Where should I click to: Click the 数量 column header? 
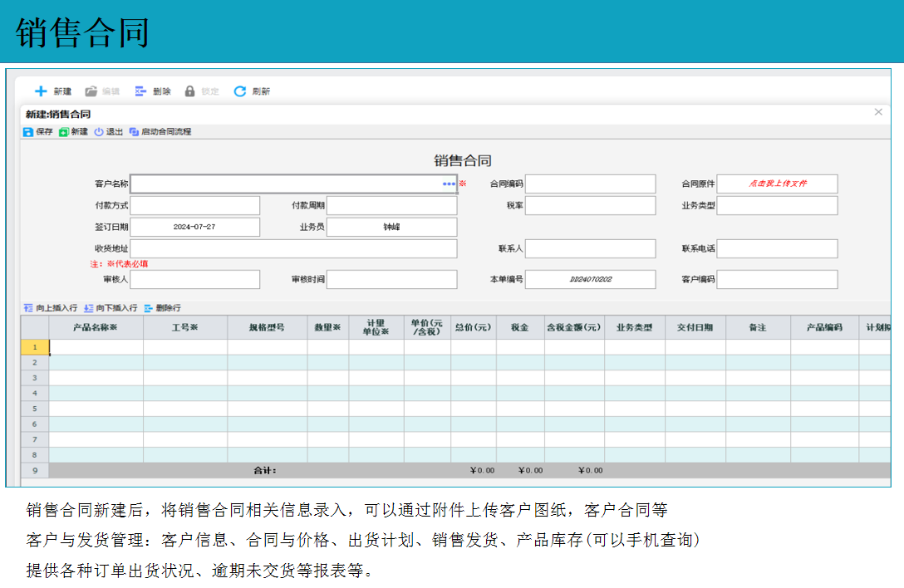(327, 327)
